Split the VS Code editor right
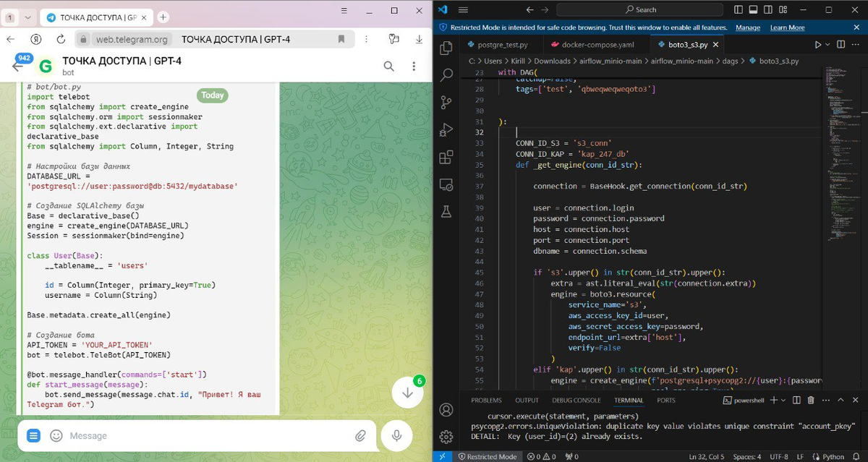The height and width of the screenshot is (462, 868). (842, 45)
